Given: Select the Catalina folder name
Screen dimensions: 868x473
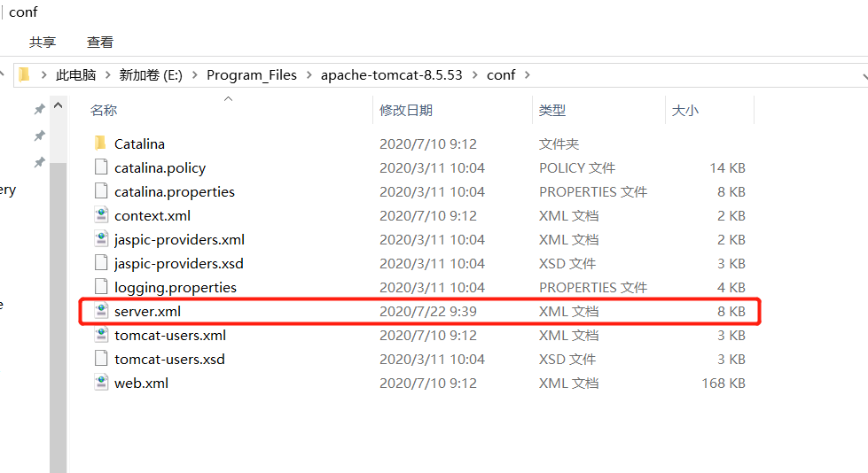Looking at the screenshot, I should tap(139, 143).
